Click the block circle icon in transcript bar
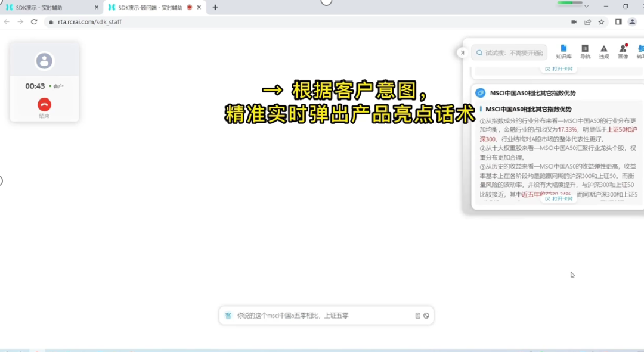 click(x=426, y=316)
